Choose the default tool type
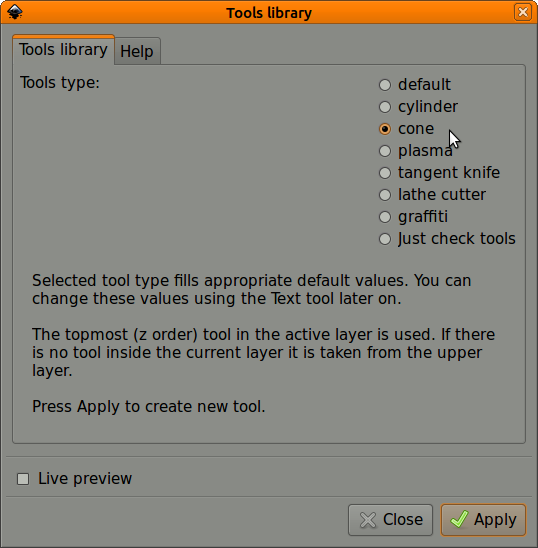 click(385, 85)
